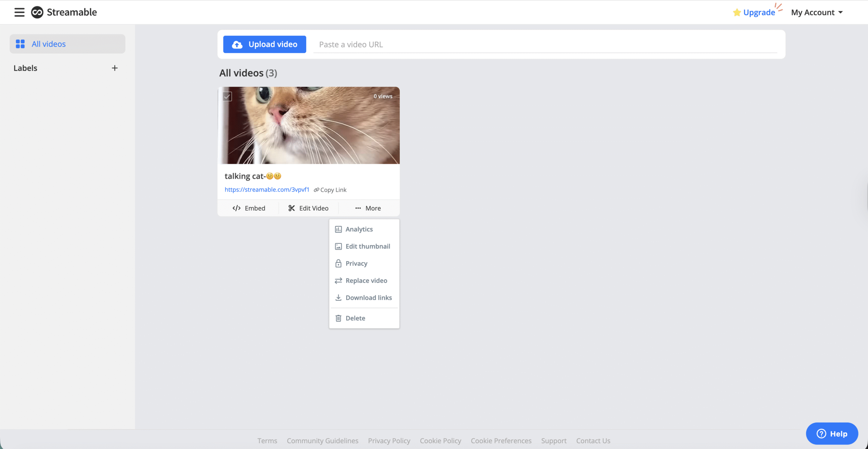Screen dimensions: 868x449
Task: Select Analytics from the More menu
Action: [359, 229]
